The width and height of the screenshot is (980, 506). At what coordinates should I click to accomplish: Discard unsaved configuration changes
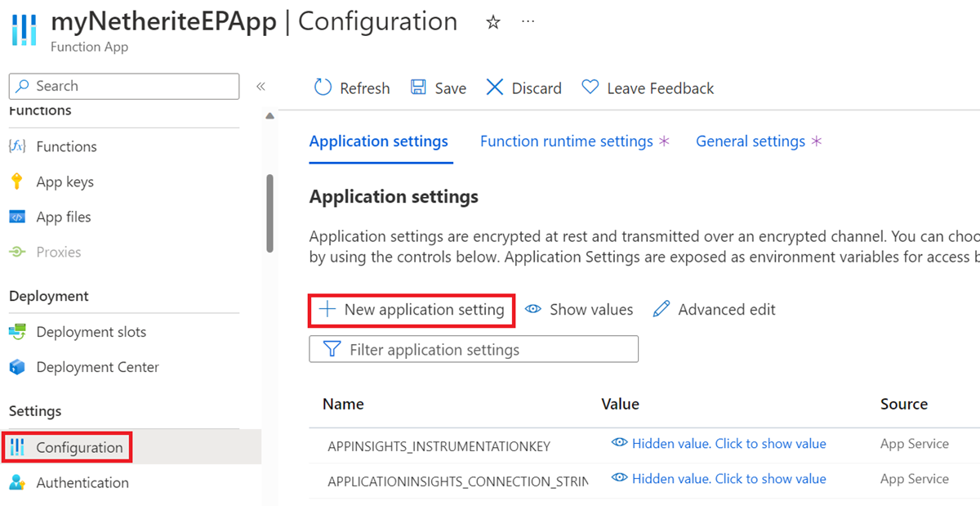[x=523, y=87]
